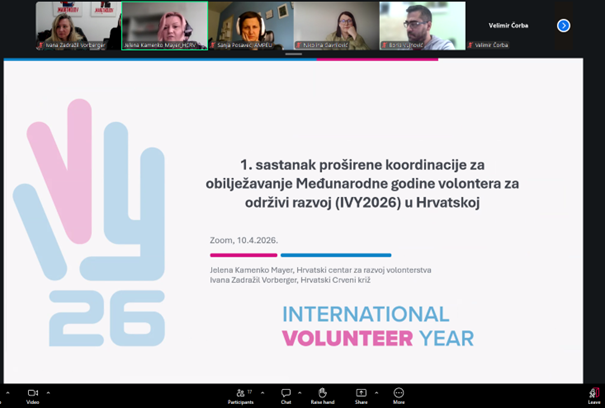Image resolution: width=605 pixels, height=408 pixels.
Task: Open the More options menu
Action: [399, 396]
